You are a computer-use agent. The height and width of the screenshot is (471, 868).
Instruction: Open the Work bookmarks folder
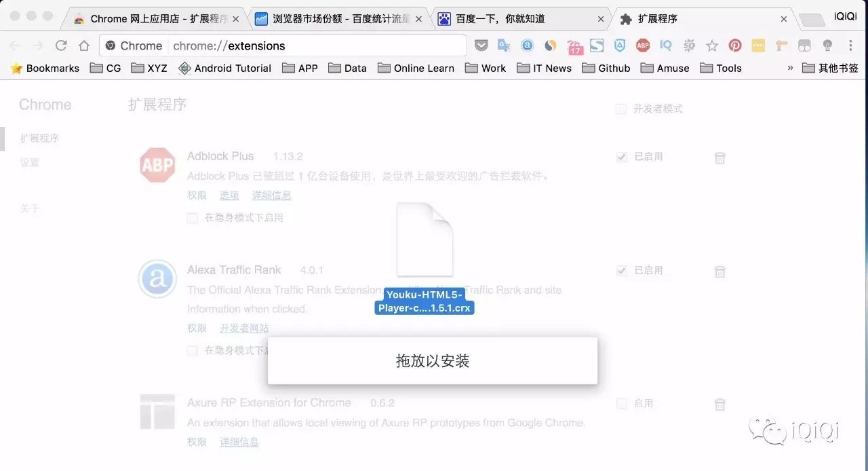tap(486, 68)
